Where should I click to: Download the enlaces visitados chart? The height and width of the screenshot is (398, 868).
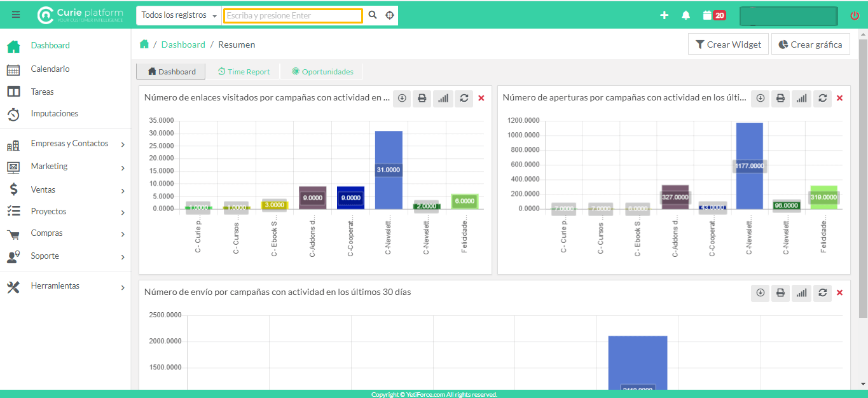pyautogui.click(x=402, y=98)
